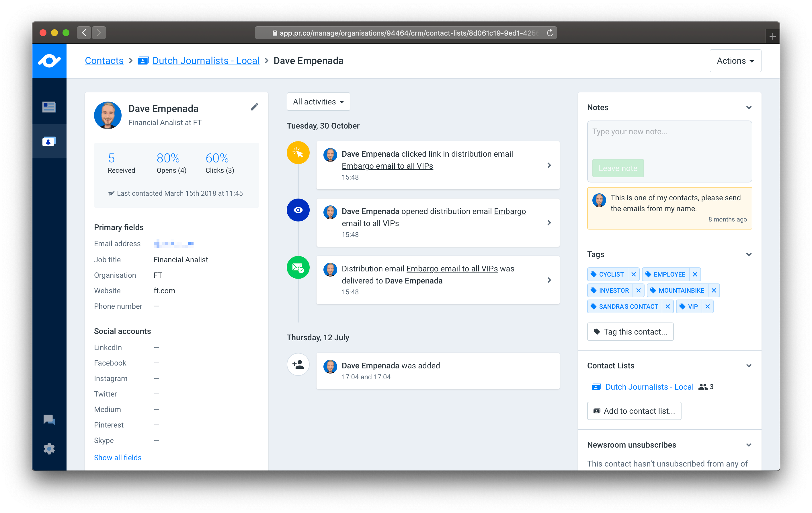Image resolution: width=812 pixels, height=513 pixels.
Task: Remove the CYCLIST tag
Action: click(633, 274)
